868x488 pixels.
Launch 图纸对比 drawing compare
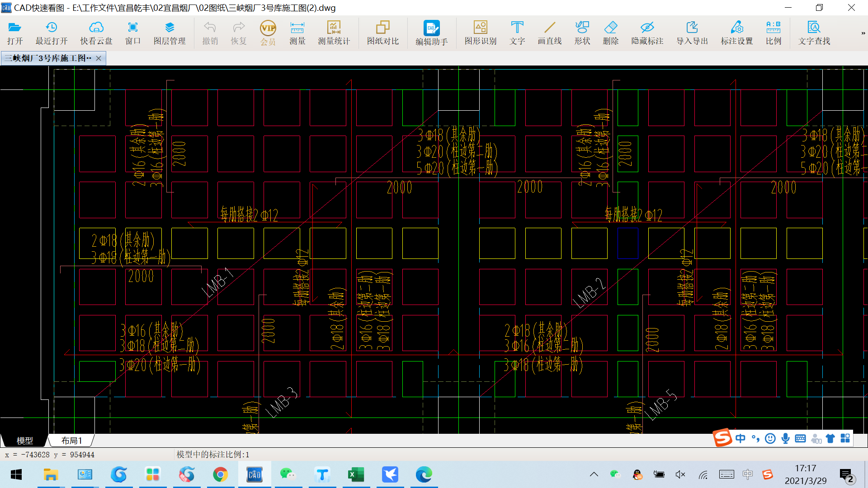click(383, 33)
